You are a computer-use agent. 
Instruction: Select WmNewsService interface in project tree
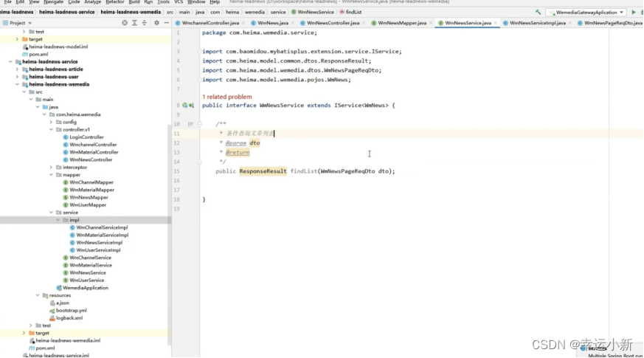tap(88, 273)
